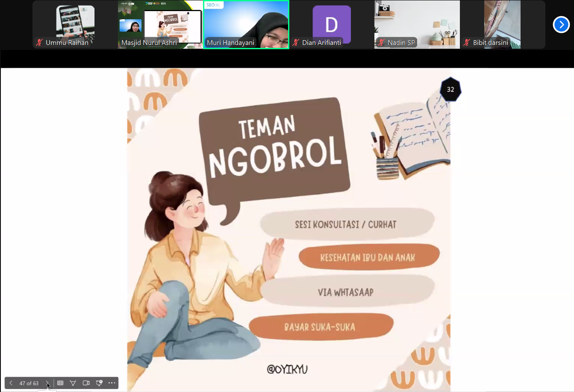Screen dimensions: 574x392
Task: Click muted mic icon for Ummu Raihan
Action: click(x=39, y=43)
